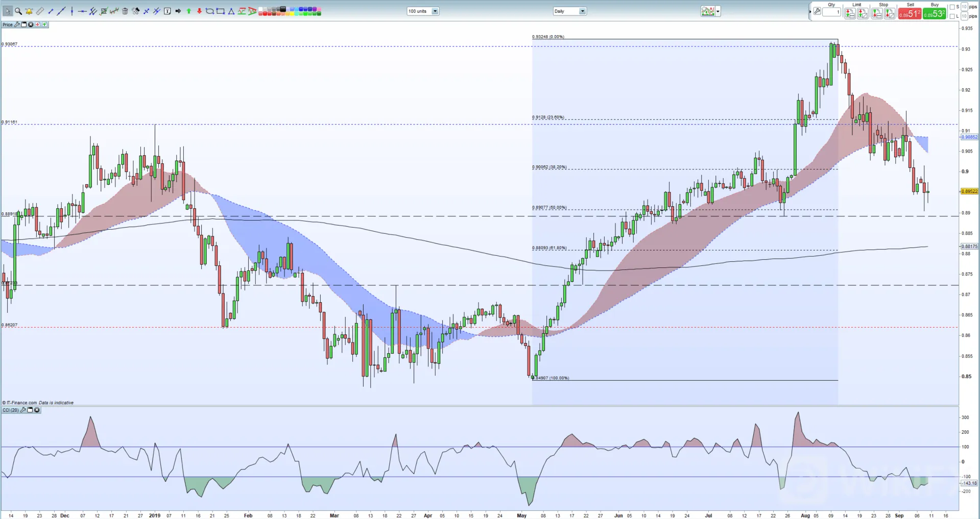This screenshot has width=980, height=519.
Task: Close the Price panel with X icon
Action: [x=31, y=24]
